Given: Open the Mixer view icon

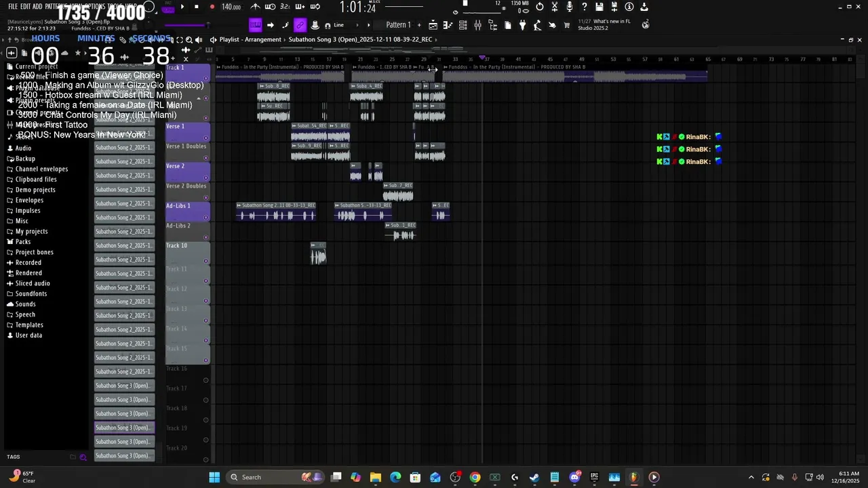Looking at the screenshot, I should pos(478,25).
